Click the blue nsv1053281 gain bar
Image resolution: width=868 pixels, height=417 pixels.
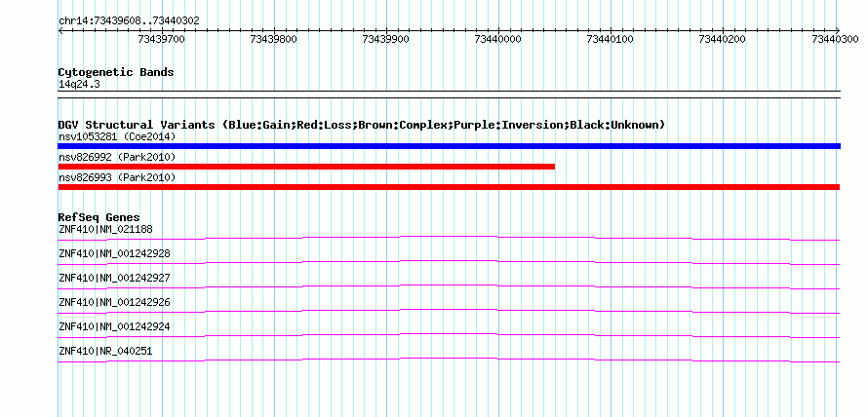[449, 146]
